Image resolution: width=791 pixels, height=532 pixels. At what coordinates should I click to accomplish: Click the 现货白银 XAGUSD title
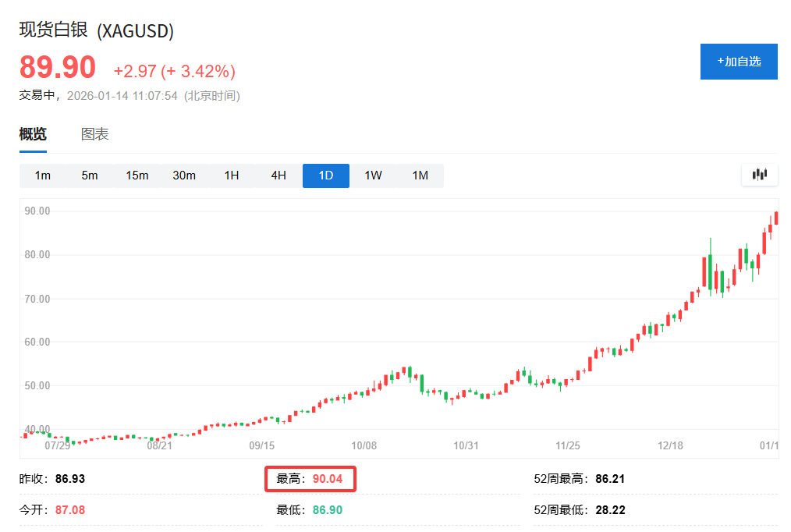(94, 32)
